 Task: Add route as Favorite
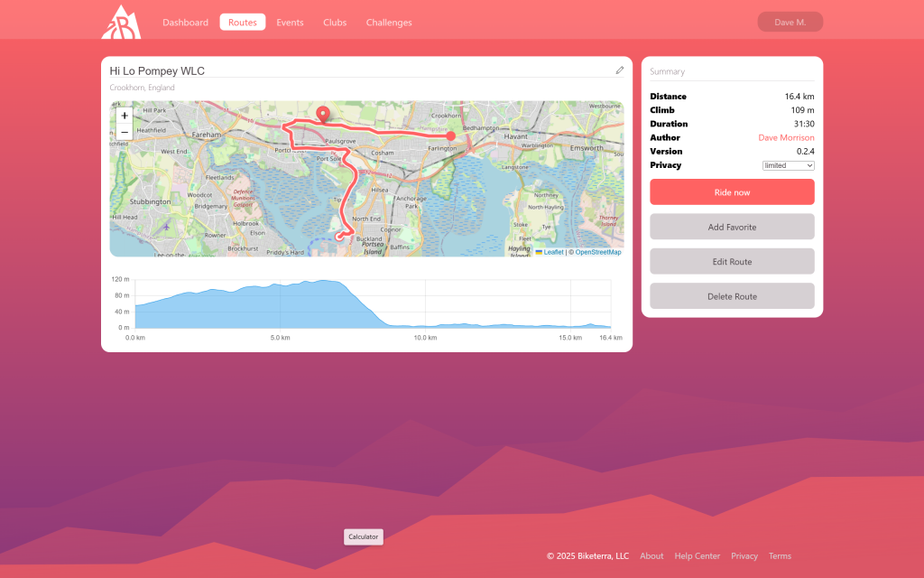732,227
